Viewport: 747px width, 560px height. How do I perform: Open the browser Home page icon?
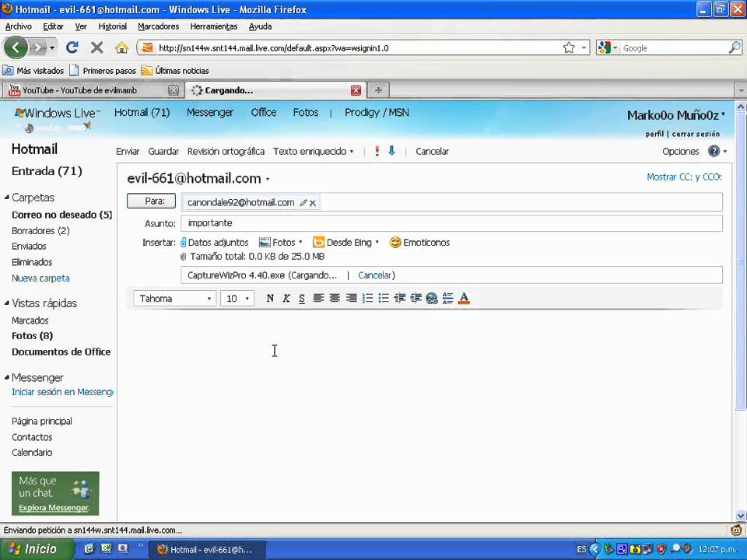(x=121, y=47)
